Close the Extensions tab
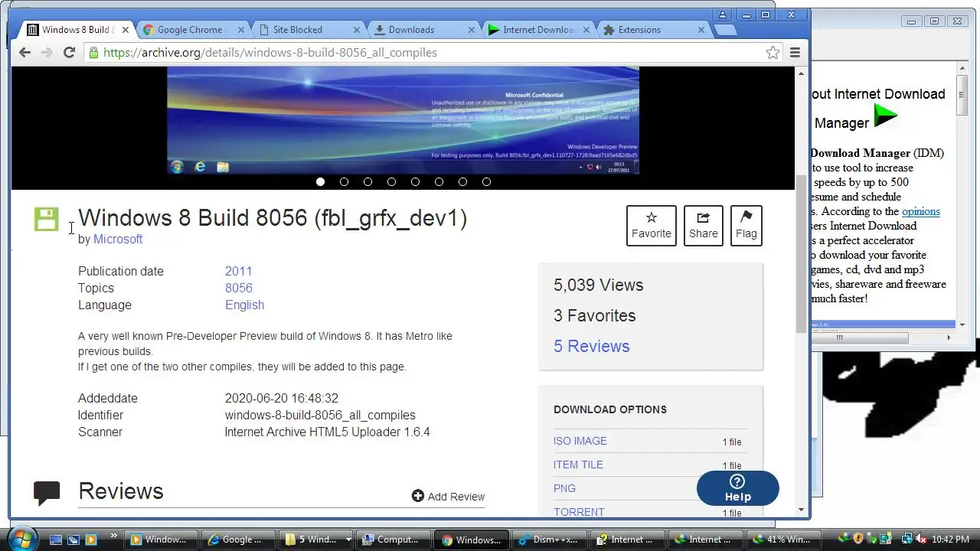This screenshot has height=551, width=980. pos(701,30)
